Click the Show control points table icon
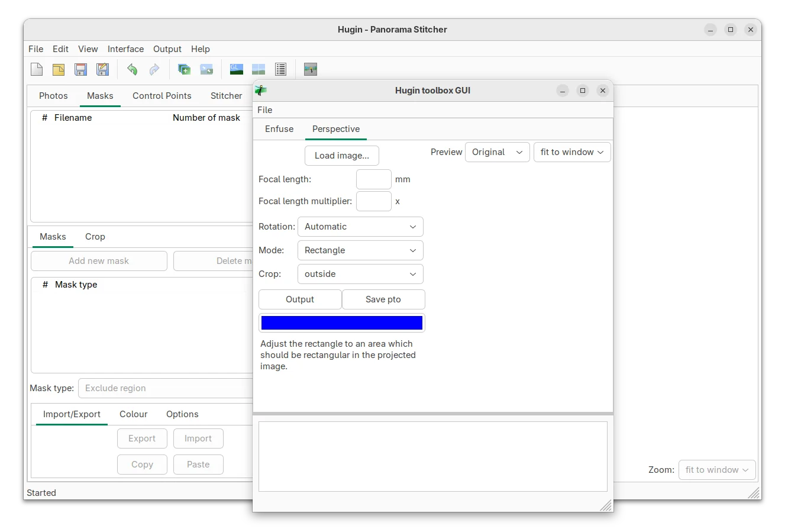This screenshot has width=788, height=532. pyautogui.click(x=280, y=69)
